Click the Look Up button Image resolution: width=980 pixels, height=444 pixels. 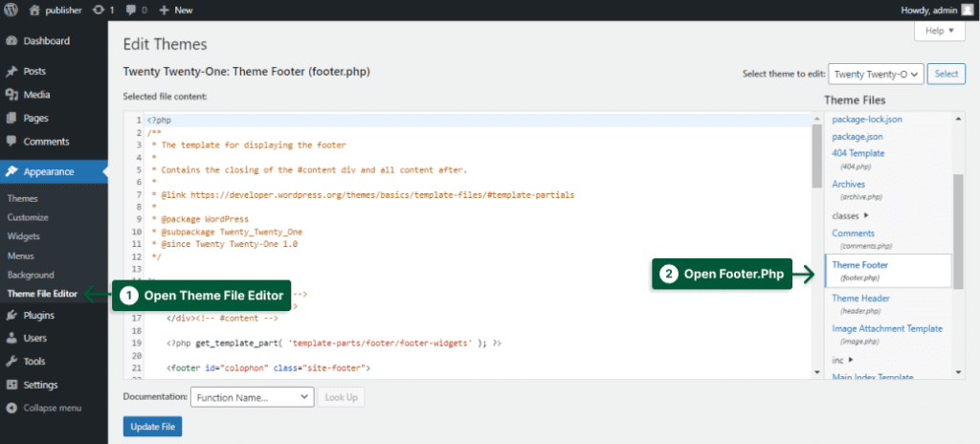pyautogui.click(x=342, y=397)
